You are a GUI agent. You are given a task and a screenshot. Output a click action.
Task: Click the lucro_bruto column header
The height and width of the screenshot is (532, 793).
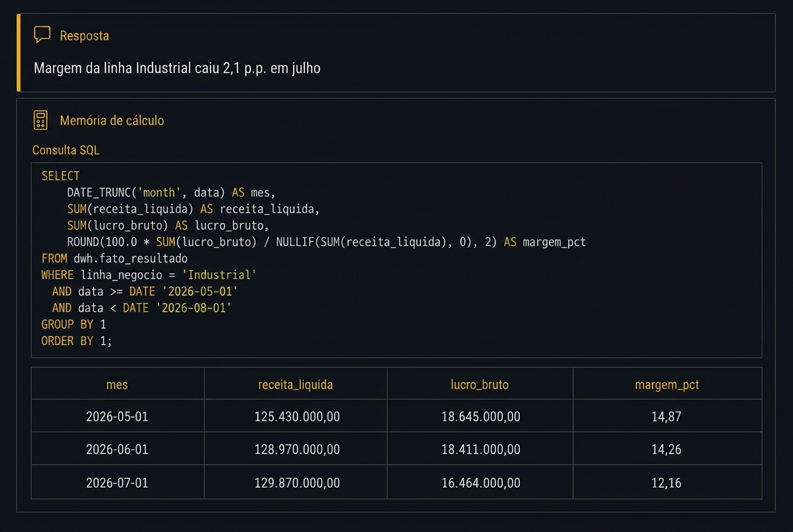[x=480, y=384]
